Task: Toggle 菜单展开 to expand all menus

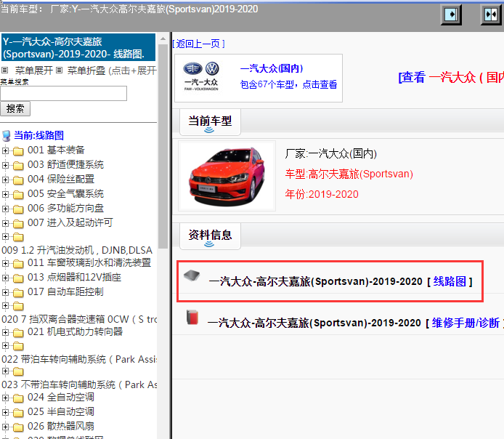Action: tap(33, 71)
